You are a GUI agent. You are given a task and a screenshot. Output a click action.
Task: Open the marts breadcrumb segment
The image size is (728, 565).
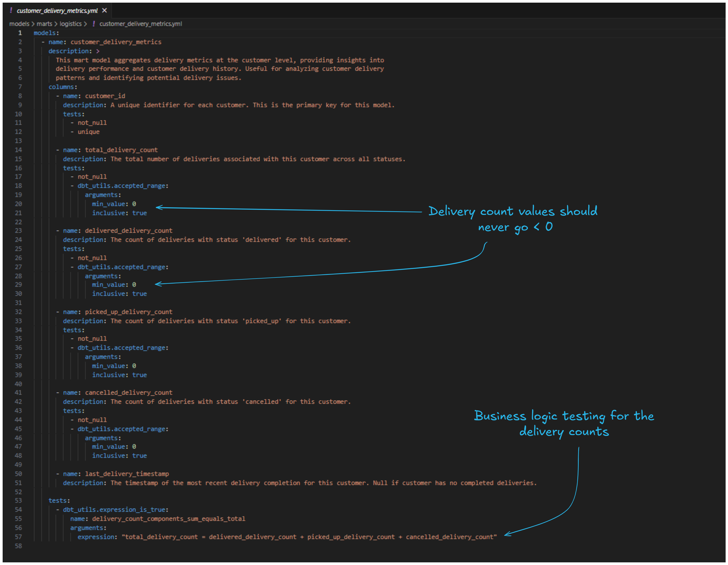coord(44,24)
